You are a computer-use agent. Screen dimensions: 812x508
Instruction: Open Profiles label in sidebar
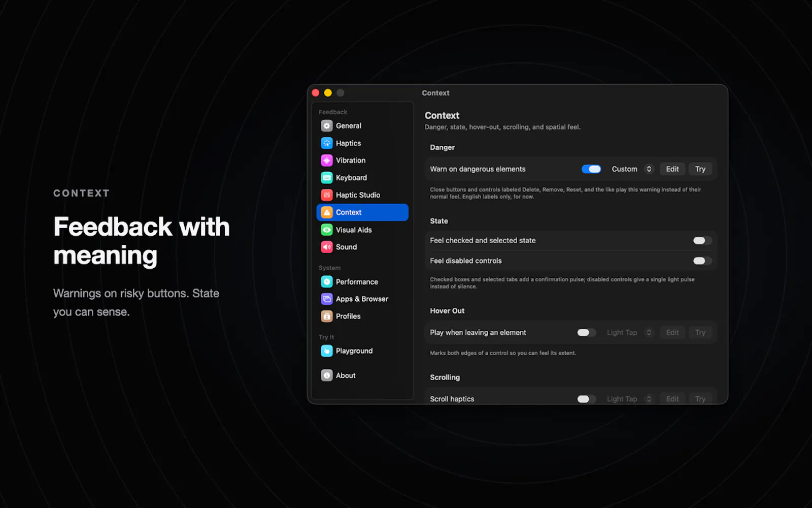[x=348, y=316]
